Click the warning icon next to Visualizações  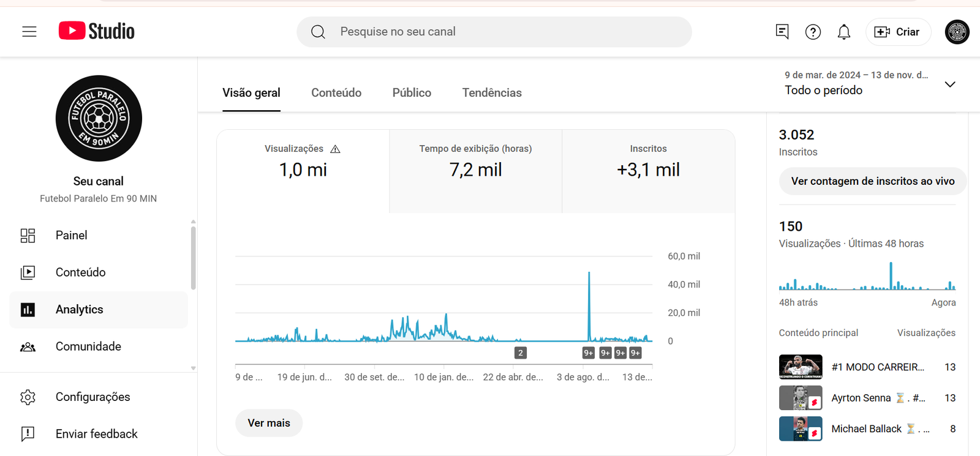(335, 149)
